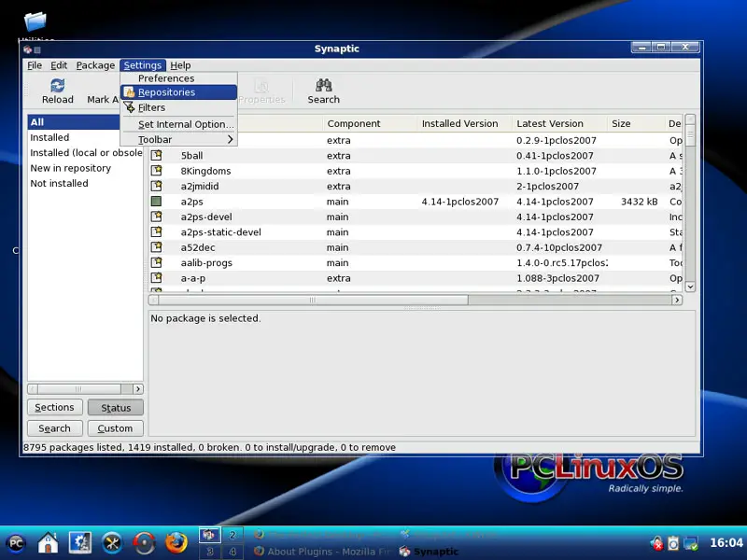The height and width of the screenshot is (560, 747).
Task: Launch the control center icon in the taskbar
Action: (80, 543)
